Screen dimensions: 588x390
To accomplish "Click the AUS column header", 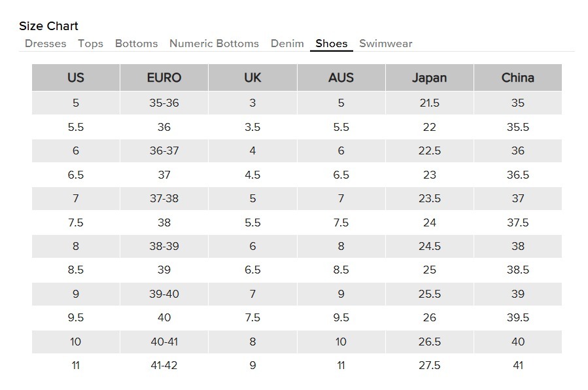I will pyautogui.click(x=341, y=78).
